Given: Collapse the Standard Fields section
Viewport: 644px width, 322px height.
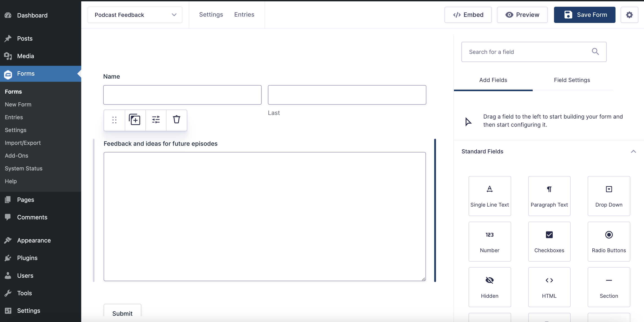Looking at the screenshot, I should (633, 151).
